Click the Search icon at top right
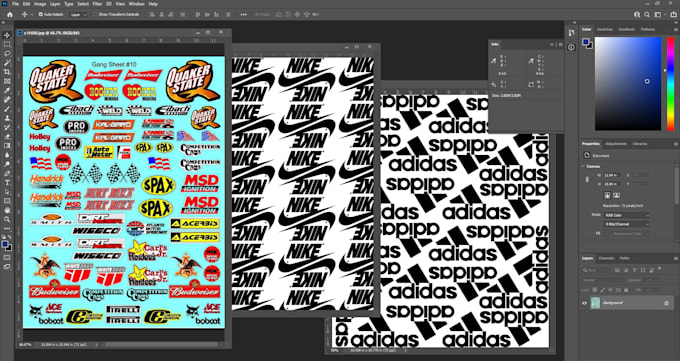The image size is (680, 361). coord(647,14)
